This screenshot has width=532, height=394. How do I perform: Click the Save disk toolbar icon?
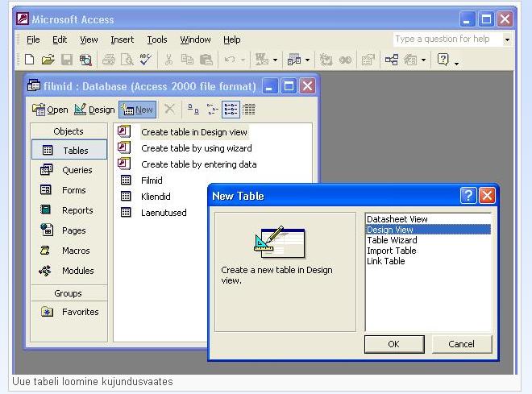tap(67, 60)
